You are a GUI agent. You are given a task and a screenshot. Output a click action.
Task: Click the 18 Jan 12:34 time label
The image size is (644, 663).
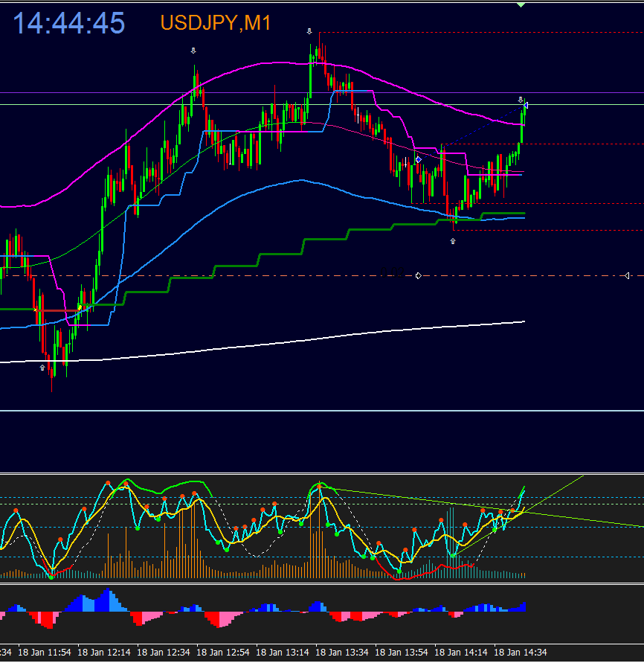coord(164,653)
